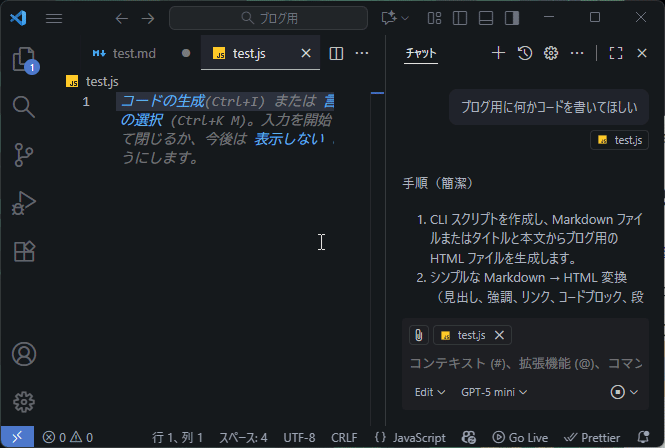The height and width of the screenshot is (448, 665).
Task: Remove the test.js context chip
Action: pyautogui.click(x=499, y=335)
